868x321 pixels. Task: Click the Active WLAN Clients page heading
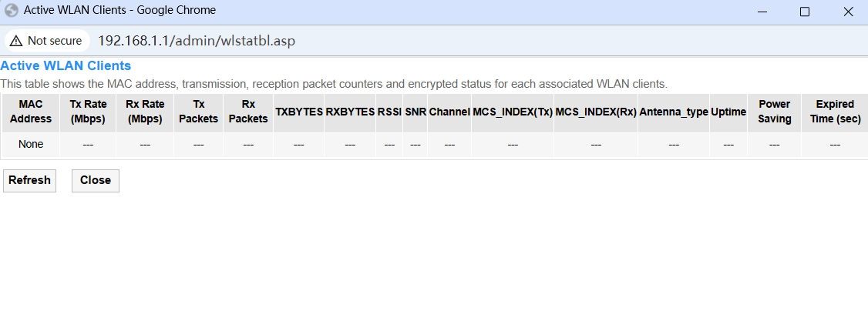(x=66, y=65)
